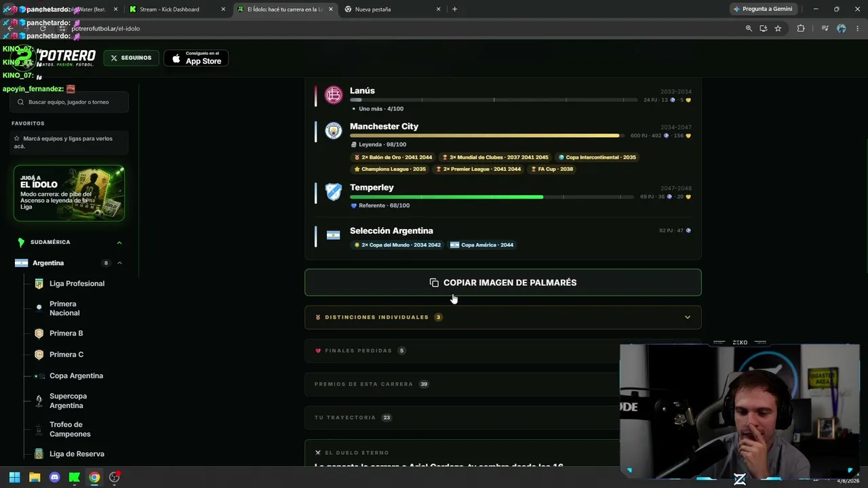Click the Copa Argentina logo icon

39,375
